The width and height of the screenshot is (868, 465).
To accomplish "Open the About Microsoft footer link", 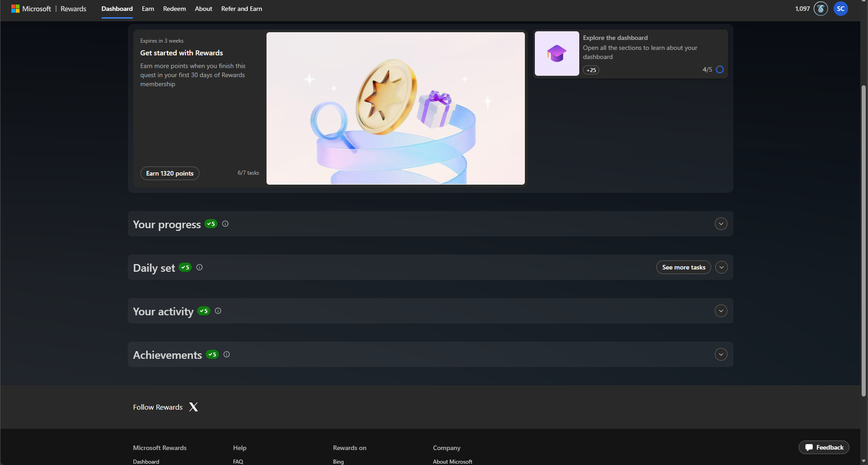I will coord(452,461).
